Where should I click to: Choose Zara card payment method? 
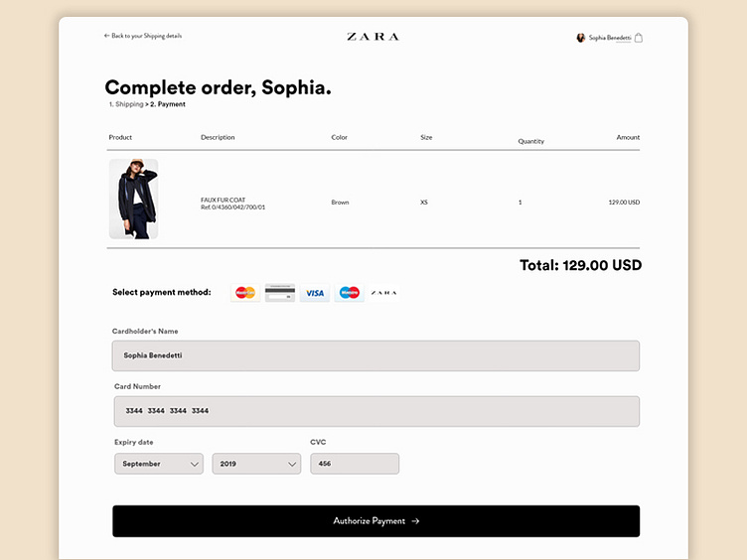[383, 293]
